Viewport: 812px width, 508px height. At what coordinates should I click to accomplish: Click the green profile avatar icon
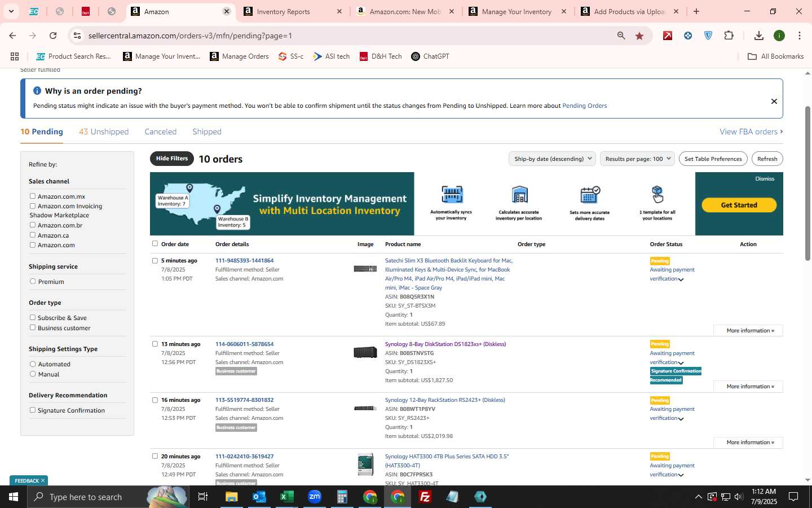click(779, 36)
